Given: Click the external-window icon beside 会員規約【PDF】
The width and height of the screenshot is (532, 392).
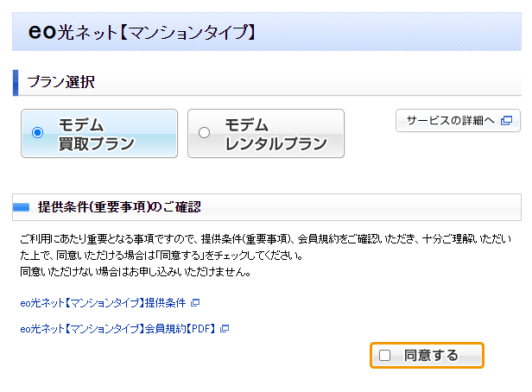Looking at the screenshot, I should click(225, 328).
